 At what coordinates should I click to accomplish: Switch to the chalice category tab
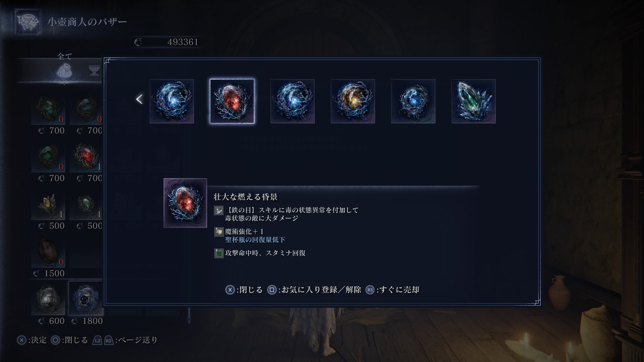(x=95, y=70)
